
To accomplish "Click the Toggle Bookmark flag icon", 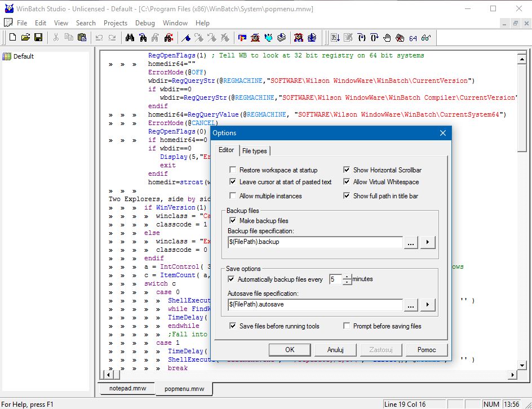I will tap(186, 37).
